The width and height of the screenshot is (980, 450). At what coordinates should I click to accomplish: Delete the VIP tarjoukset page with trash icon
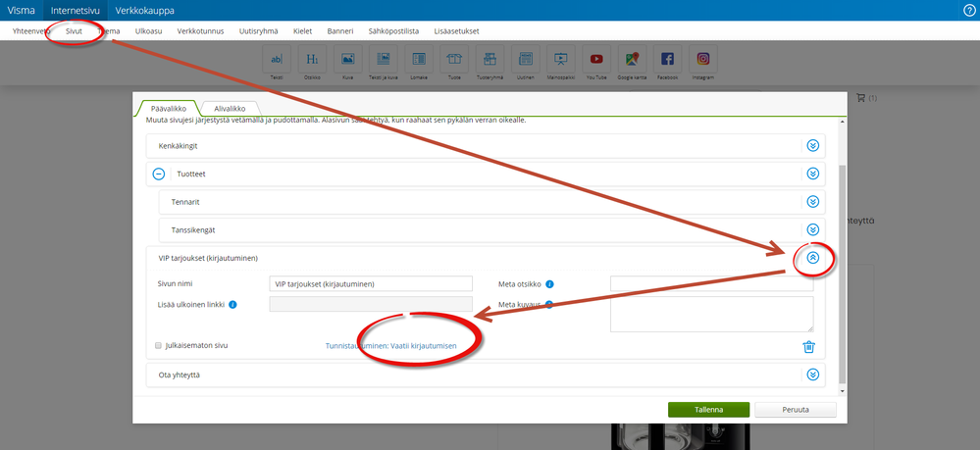coord(808,347)
